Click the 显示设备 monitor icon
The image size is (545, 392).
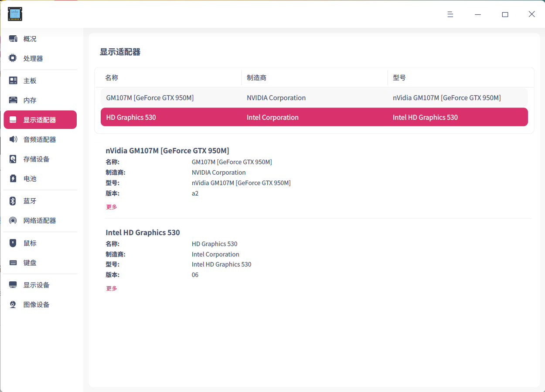[x=13, y=285]
